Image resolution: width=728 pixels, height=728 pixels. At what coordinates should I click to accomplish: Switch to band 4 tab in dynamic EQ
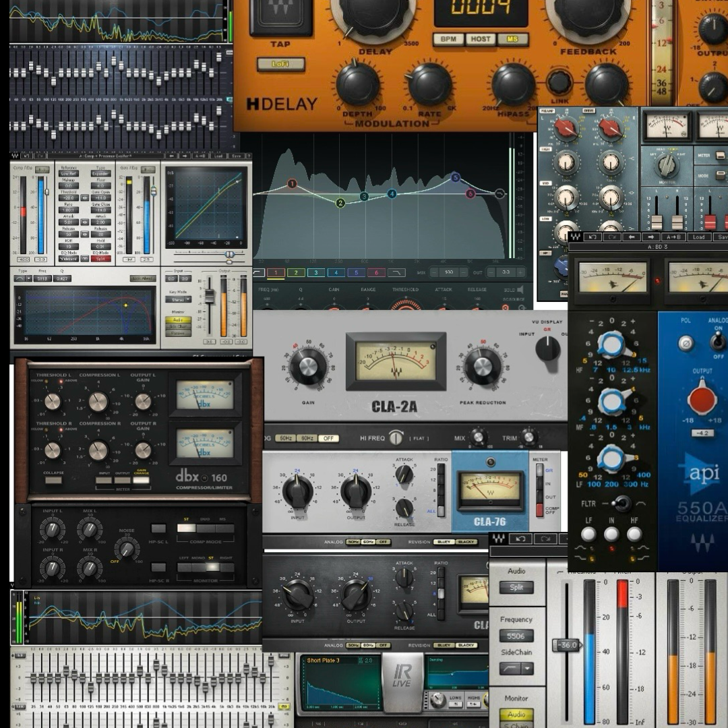[x=336, y=272]
